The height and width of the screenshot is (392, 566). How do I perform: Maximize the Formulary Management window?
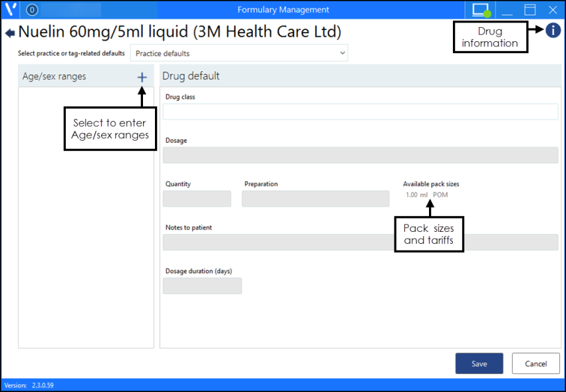click(x=530, y=10)
